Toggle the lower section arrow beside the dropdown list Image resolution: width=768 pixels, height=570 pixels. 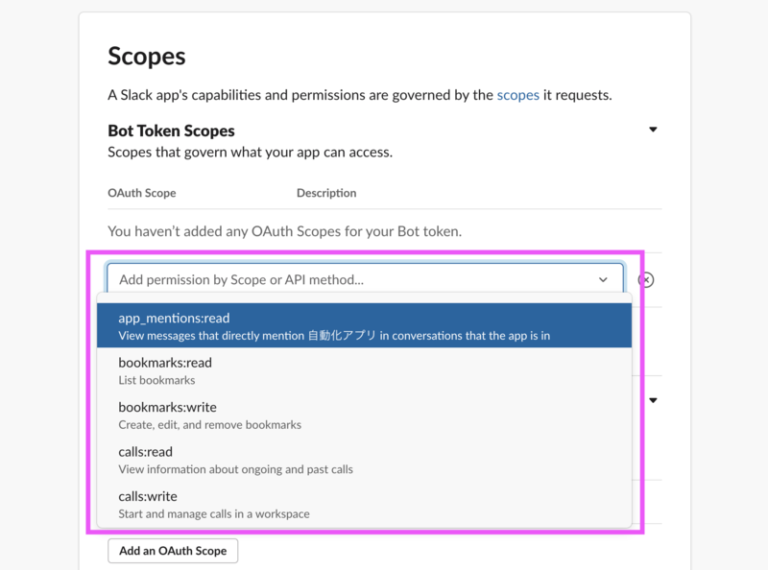coord(653,400)
